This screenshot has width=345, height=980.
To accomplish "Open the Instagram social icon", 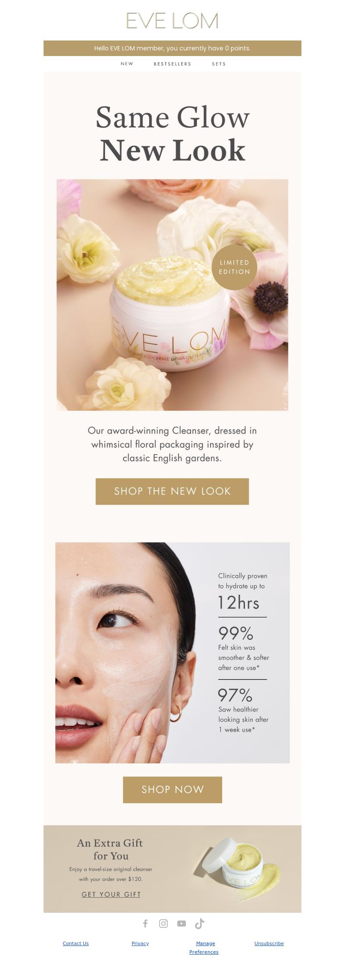I will coord(163,924).
